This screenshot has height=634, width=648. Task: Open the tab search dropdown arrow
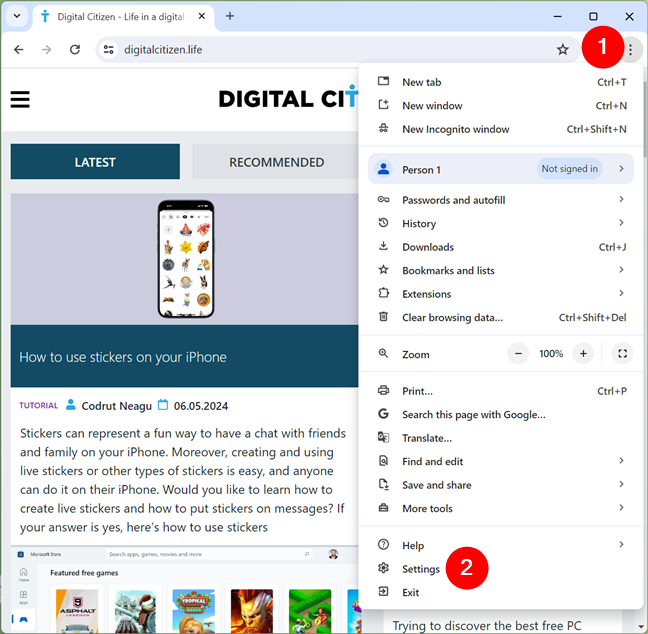tap(17, 17)
